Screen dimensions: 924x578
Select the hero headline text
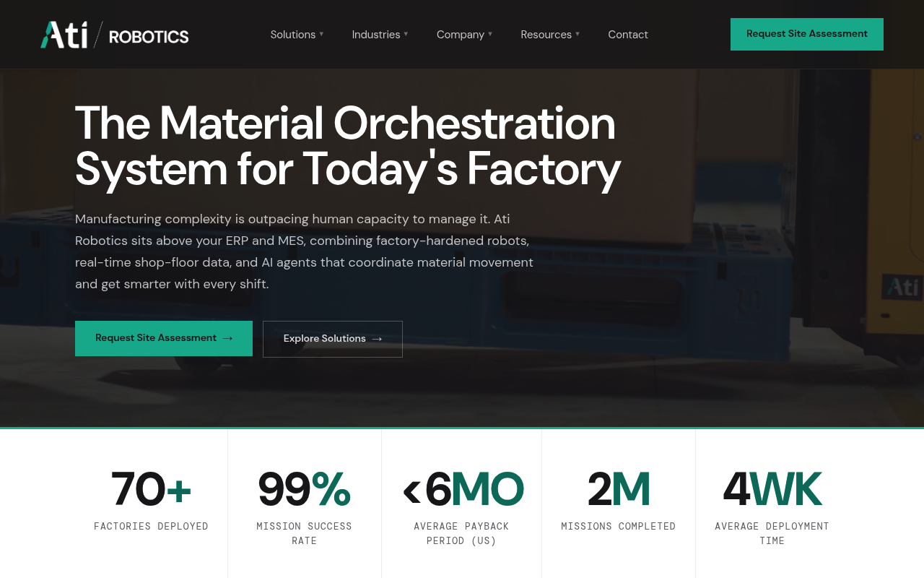tap(348, 146)
